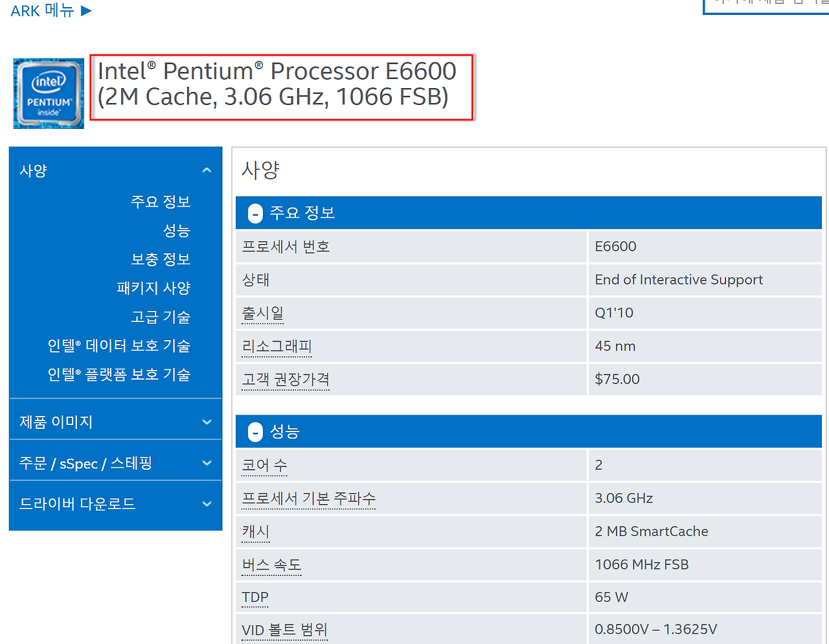Go to 주요 정보 in sidebar
This screenshot has height=644, width=829.
(161, 201)
